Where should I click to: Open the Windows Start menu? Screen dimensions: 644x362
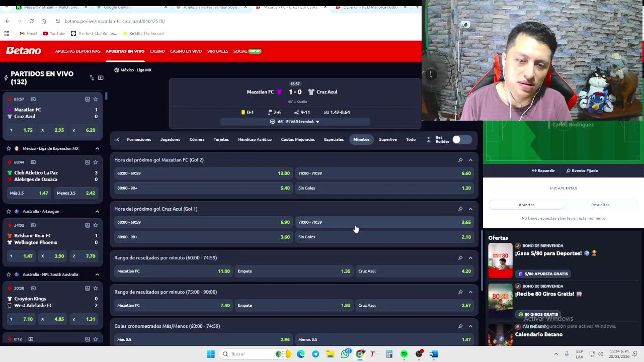point(211,354)
